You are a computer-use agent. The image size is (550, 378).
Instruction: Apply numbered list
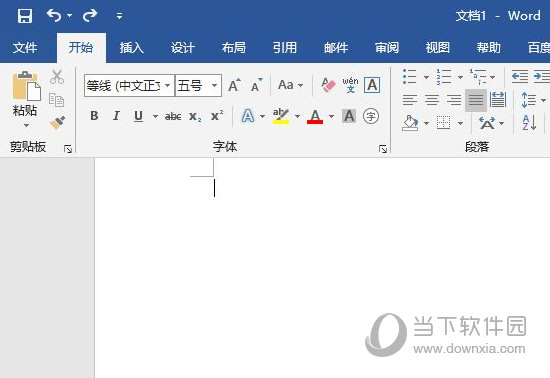[444, 76]
